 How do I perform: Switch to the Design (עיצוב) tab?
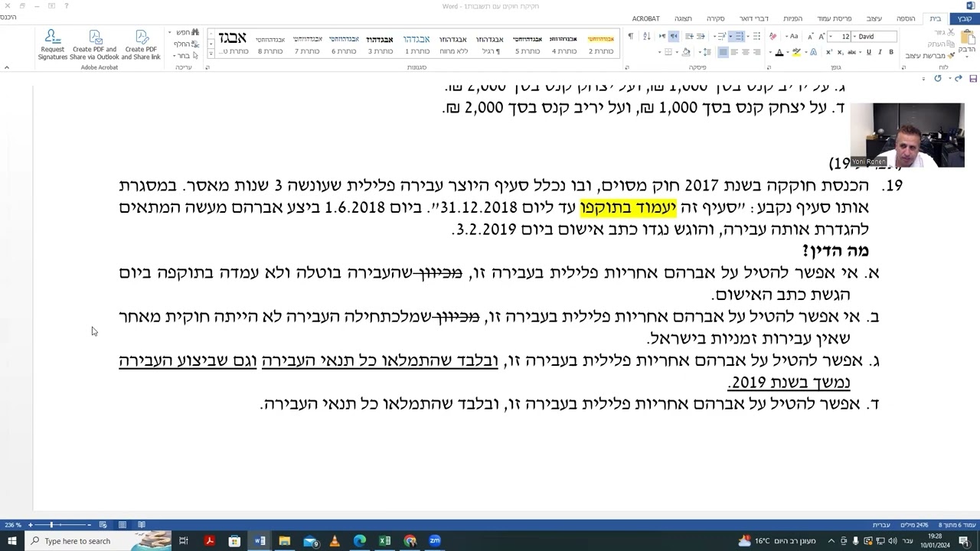[874, 18]
